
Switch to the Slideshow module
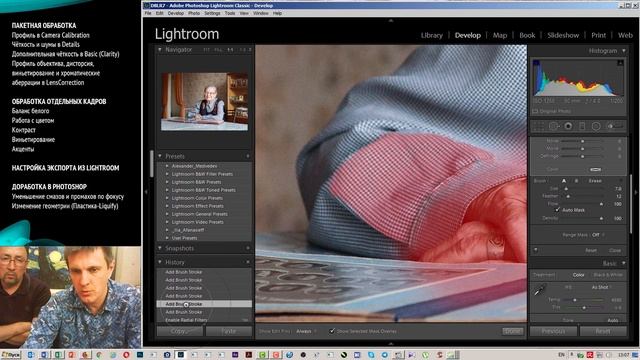563,36
